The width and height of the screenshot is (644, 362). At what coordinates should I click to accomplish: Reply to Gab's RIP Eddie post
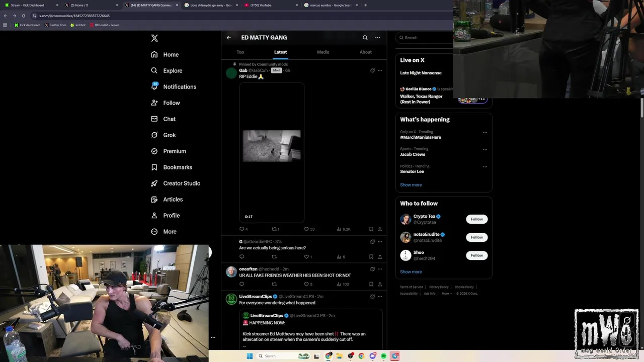pos(243,229)
